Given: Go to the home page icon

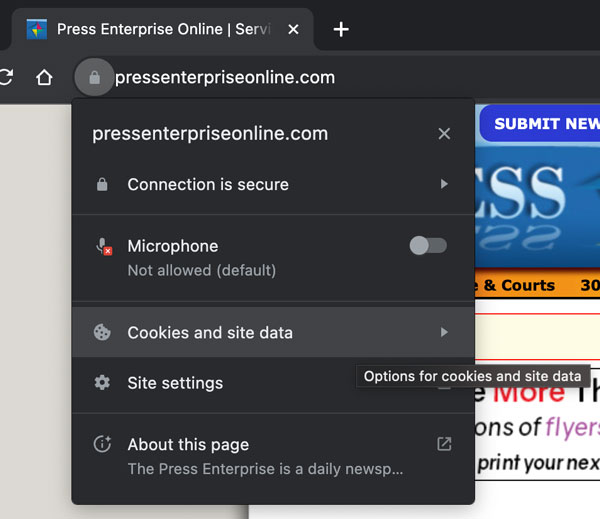Looking at the screenshot, I should [44, 77].
